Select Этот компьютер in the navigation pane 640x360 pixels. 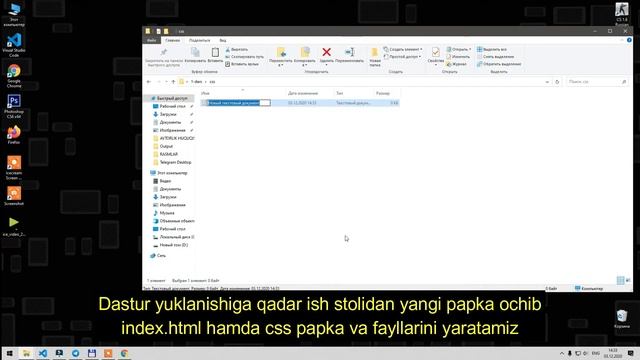click(x=169, y=173)
